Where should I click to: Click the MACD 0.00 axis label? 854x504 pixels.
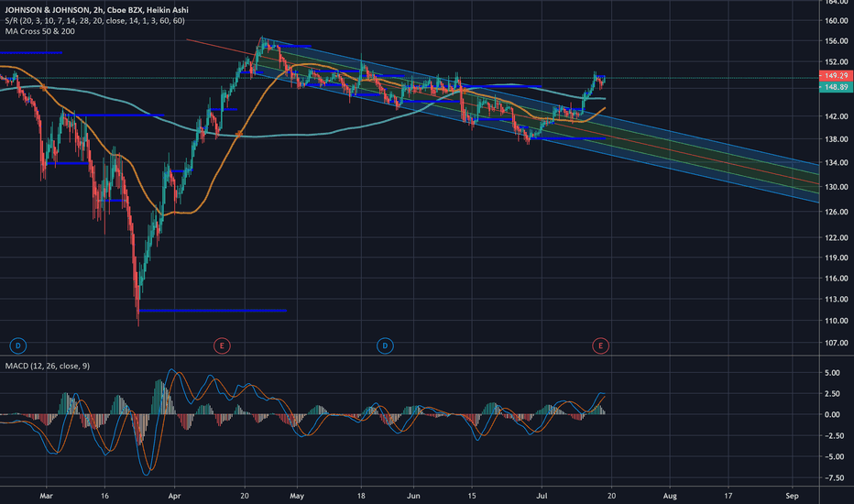[832, 414]
